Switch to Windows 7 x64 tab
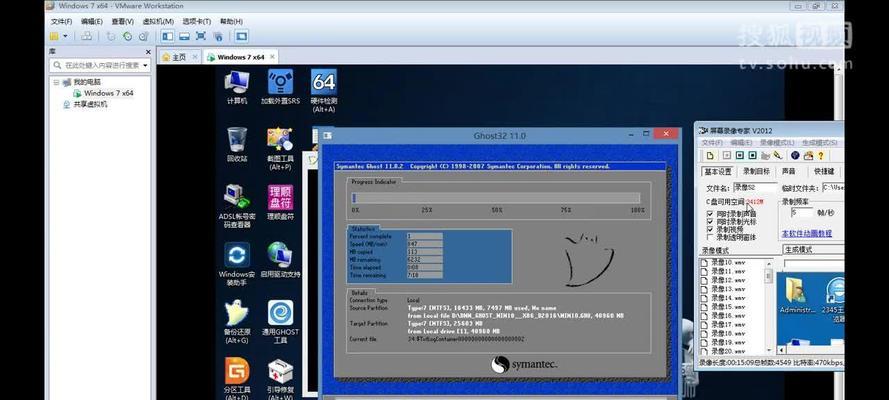This screenshot has width=889, height=400. tap(240, 57)
